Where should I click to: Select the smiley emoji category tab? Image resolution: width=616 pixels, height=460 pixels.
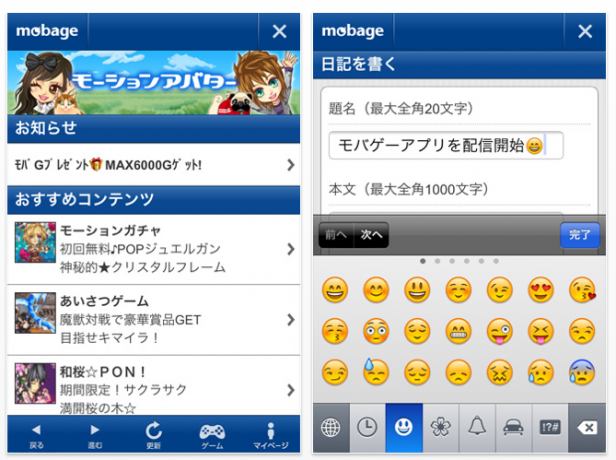click(x=404, y=427)
